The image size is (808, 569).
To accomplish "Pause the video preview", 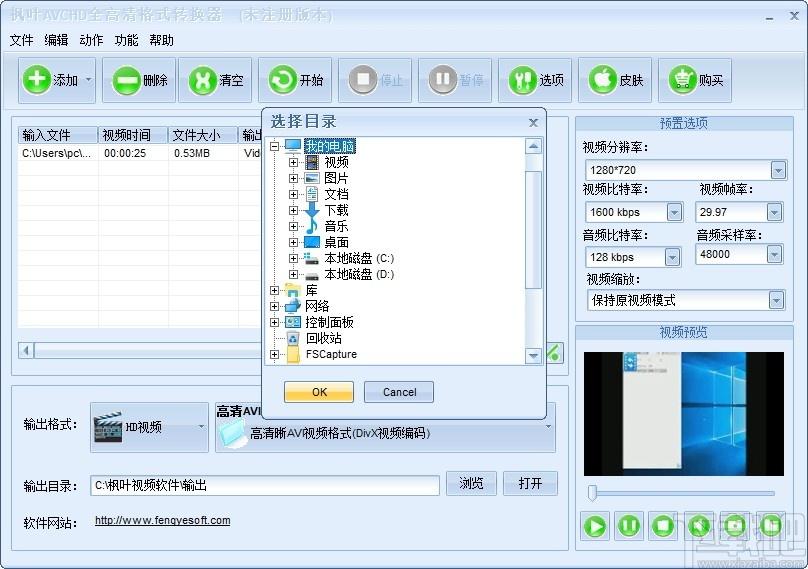I will coord(629,526).
